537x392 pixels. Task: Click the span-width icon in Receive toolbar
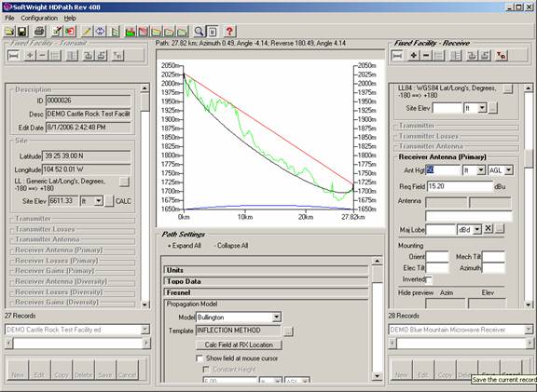(x=397, y=55)
